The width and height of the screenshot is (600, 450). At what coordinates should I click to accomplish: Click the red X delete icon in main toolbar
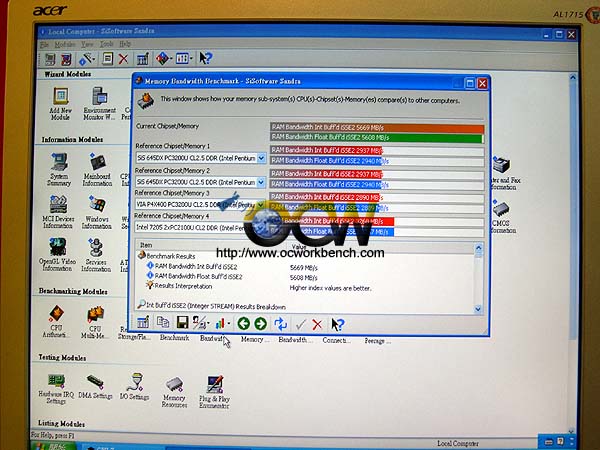pyautogui.click(x=123, y=59)
